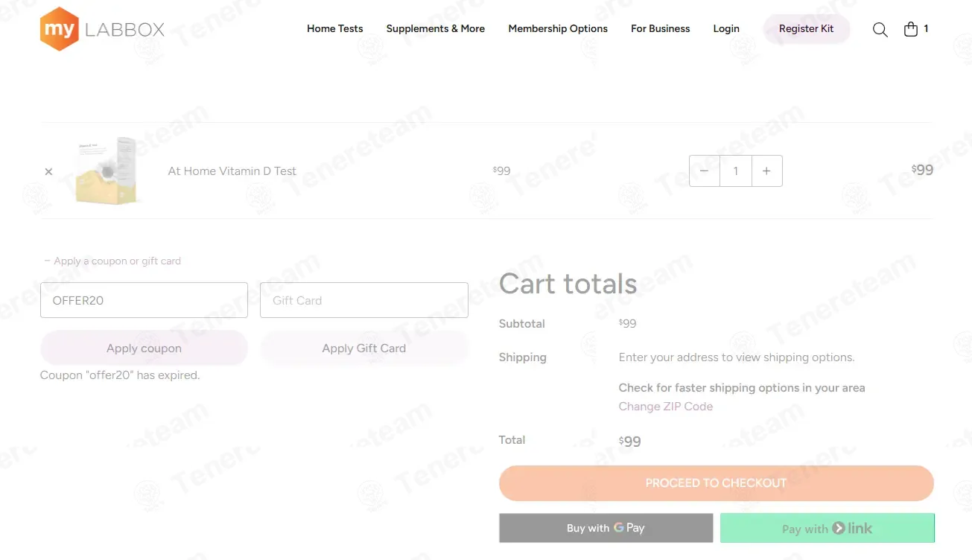The image size is (972, 560).
Task: Click the Subtotal label
Action: click(522, 324)
